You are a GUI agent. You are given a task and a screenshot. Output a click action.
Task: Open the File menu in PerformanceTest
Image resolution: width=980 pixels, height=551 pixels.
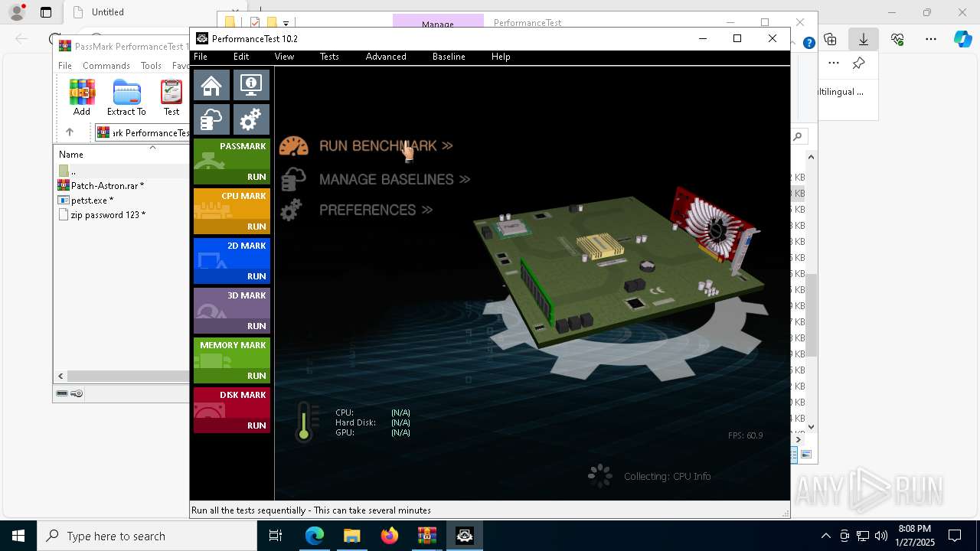pos(201,57)
